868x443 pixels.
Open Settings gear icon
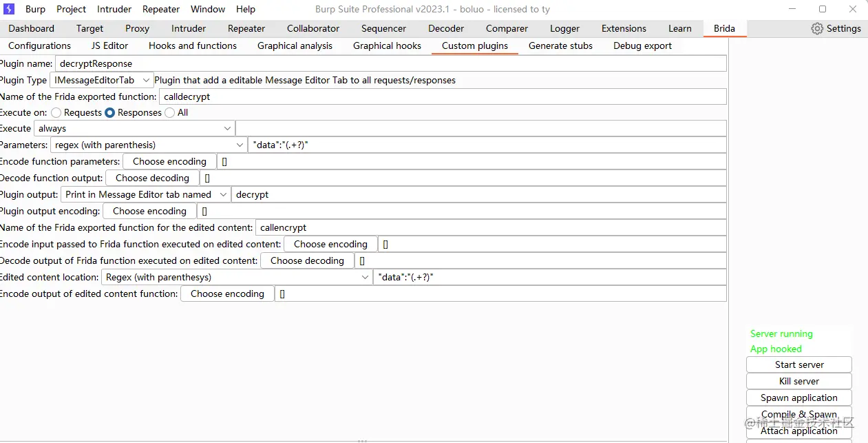[817, 28]
